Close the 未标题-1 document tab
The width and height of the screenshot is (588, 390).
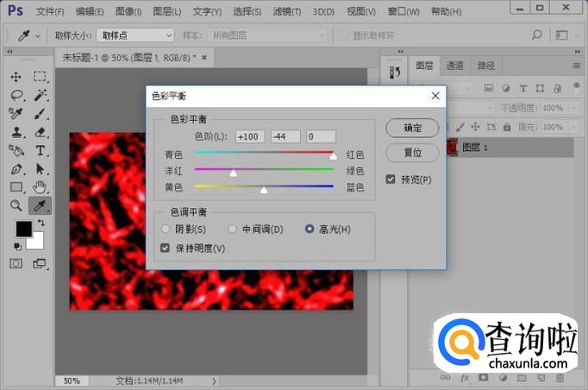point(204,58)
